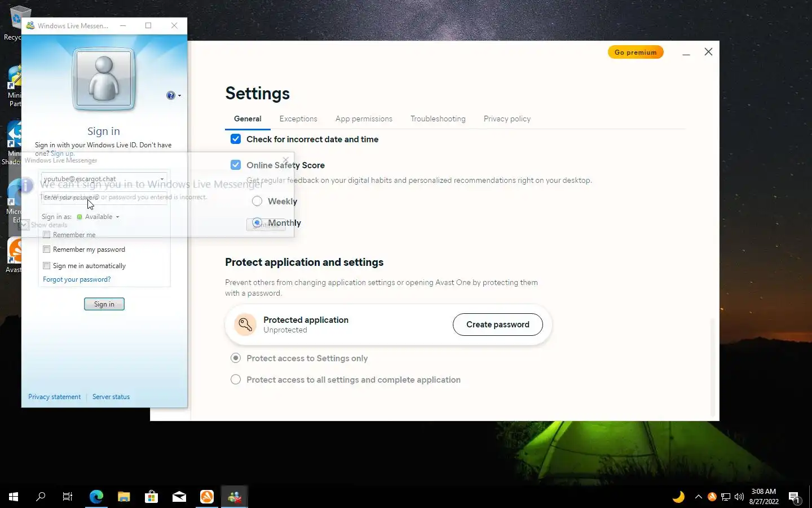This screenshot has height=508, width=812.
Task: Close the Avast Settings window
Action: [708, 52]
